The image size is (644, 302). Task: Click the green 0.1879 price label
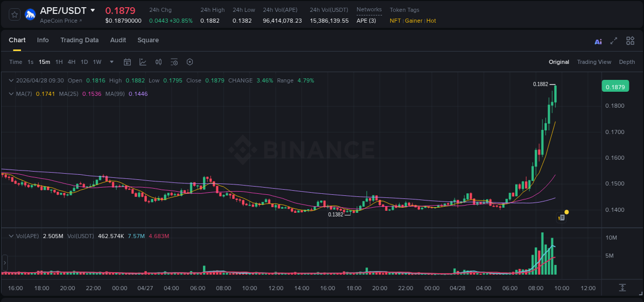[616, 87]
